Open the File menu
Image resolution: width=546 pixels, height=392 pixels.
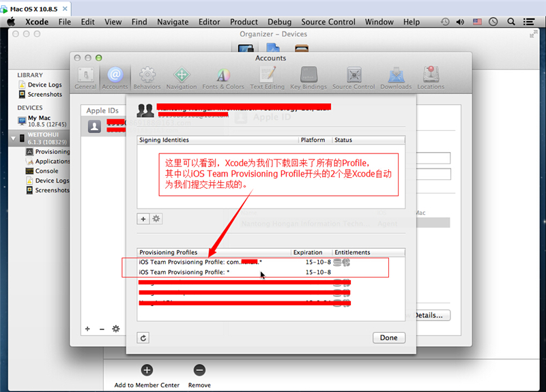click(64, 22)
